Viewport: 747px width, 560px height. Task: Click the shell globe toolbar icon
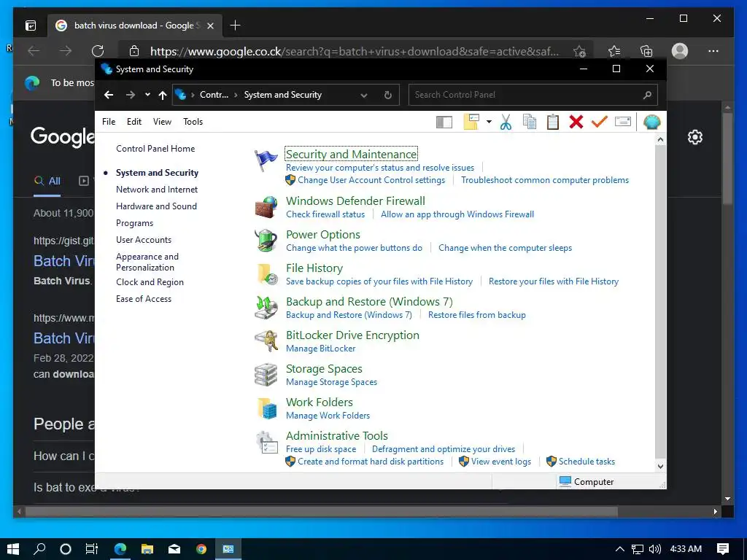click(x=651, y=122)
